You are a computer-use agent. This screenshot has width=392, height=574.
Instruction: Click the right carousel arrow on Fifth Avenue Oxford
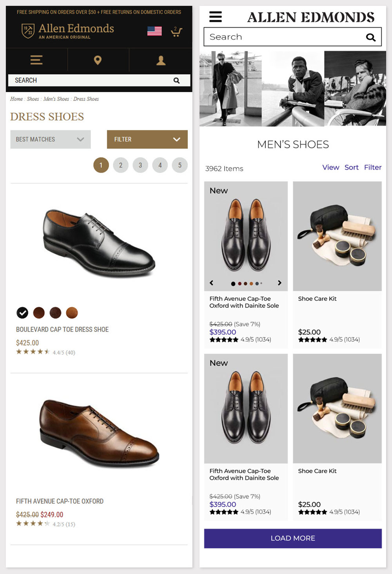pyautogui.click(x=279, y=283)
